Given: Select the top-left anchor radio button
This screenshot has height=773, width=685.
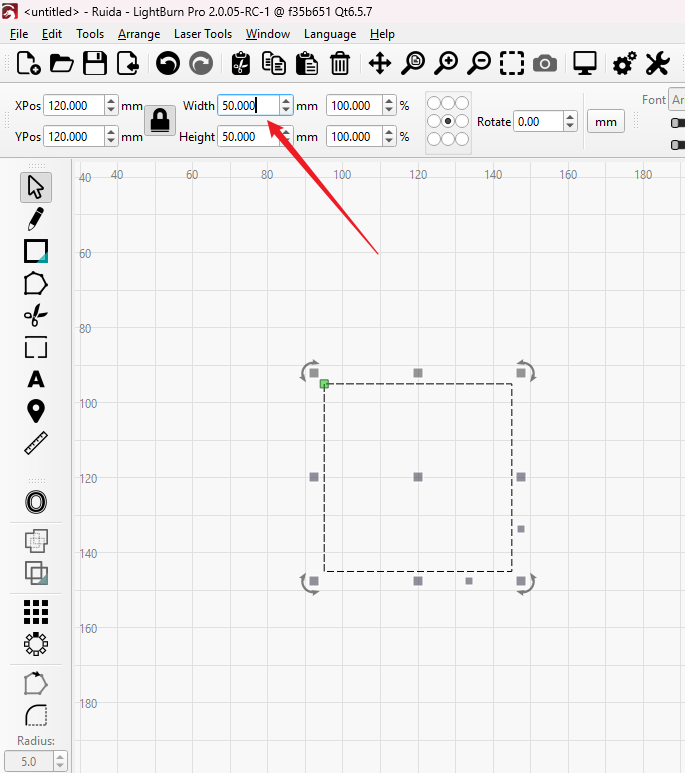Looking at the screenshot, I should (x=434, y=104).
